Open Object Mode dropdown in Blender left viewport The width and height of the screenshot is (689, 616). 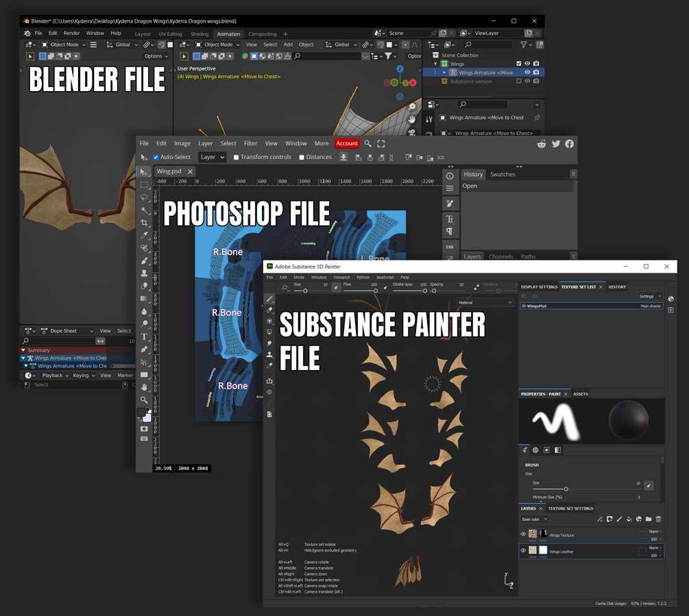point(64,45)
